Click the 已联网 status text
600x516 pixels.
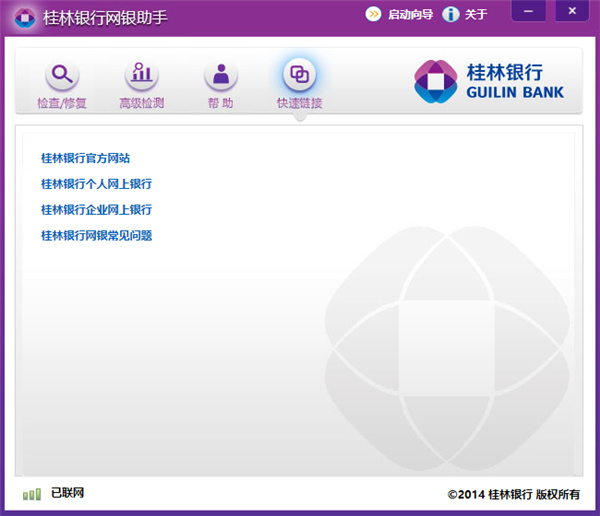pyautogui.click(x=67, y=493)
